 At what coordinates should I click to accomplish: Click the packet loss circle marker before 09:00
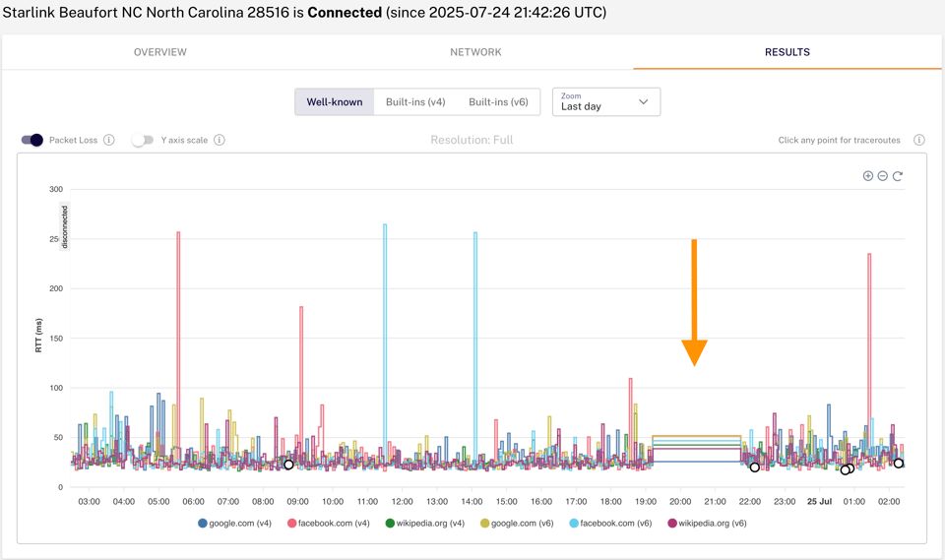288,465
